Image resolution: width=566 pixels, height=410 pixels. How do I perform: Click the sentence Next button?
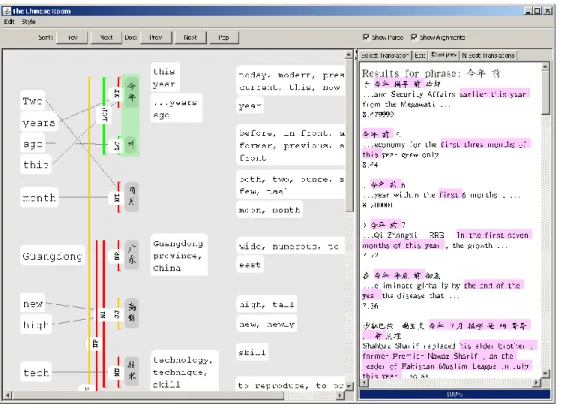point(106,37)
